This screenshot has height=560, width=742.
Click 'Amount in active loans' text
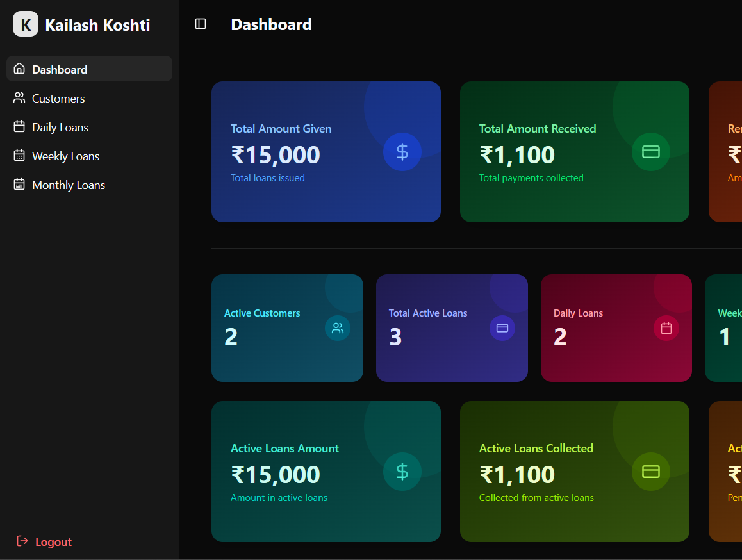click(x=279, y=497)
